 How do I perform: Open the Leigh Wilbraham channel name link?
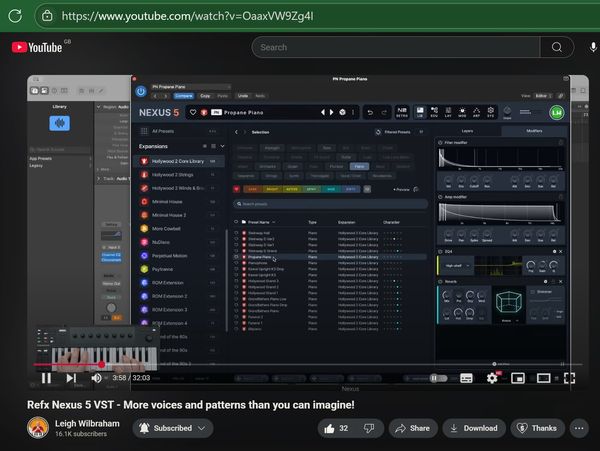tap(87, 423)
